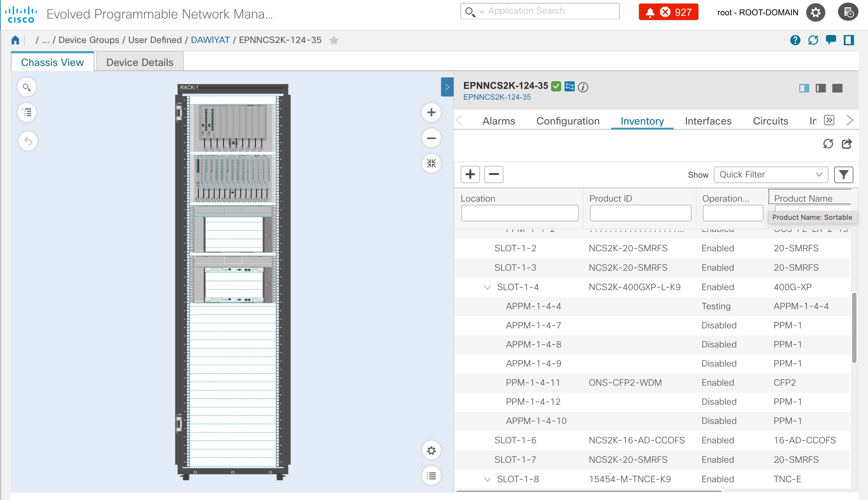Open the DAWIYAT breadcrumb link
Image resolution: width=868 pixels, height=500 pixels.
pyautogui.click(x=210, y=40)
